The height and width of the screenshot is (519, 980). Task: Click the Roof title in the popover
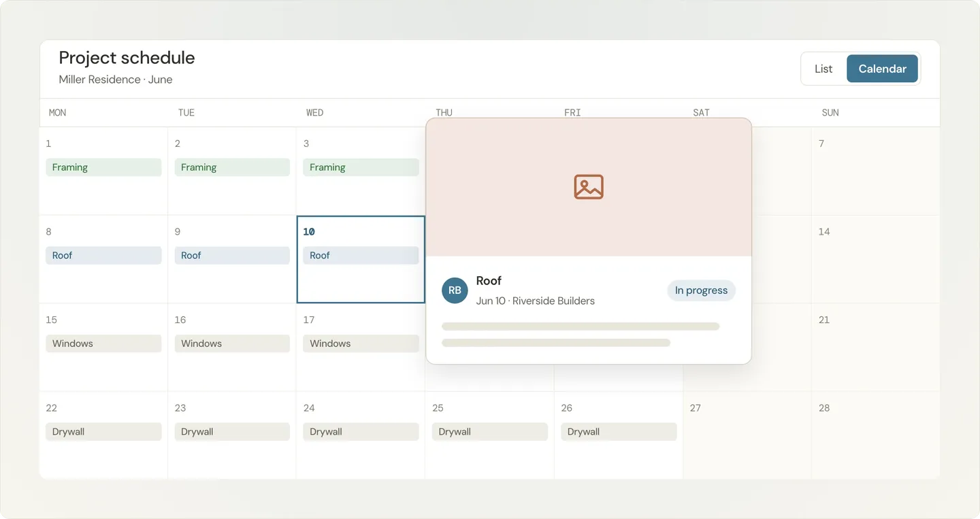pyautogui.click(x=489, y=281)
